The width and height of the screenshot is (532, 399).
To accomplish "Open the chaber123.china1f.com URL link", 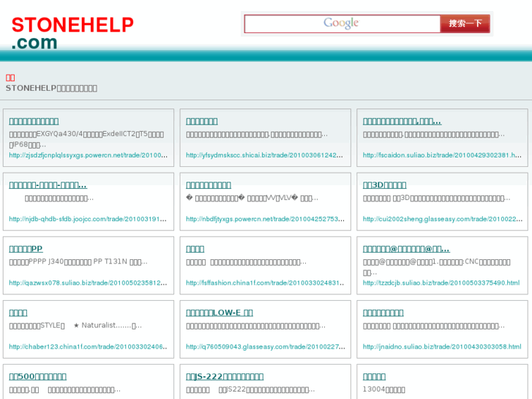I will [x=88, y=347].
